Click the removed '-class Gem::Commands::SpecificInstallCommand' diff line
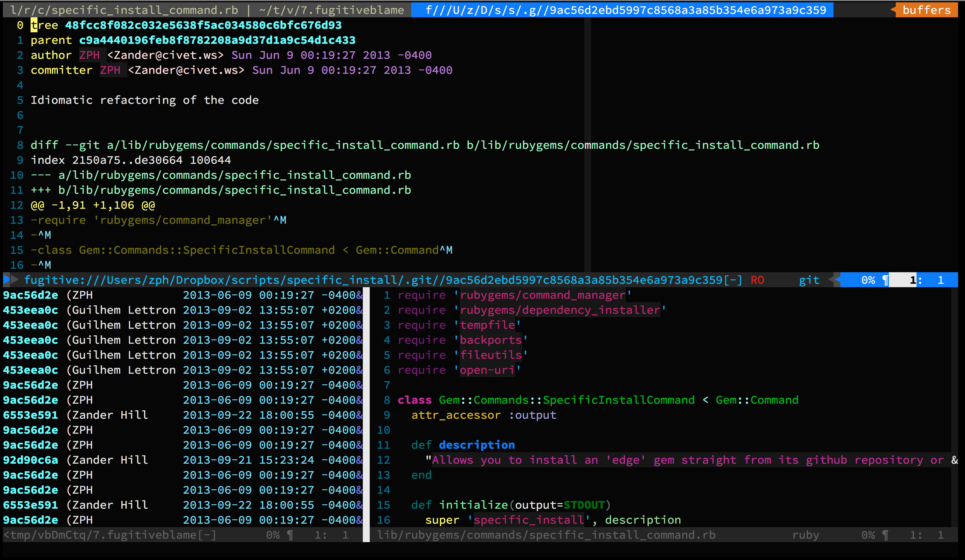This screenshot has width=965, height=560. coord(241,250)
